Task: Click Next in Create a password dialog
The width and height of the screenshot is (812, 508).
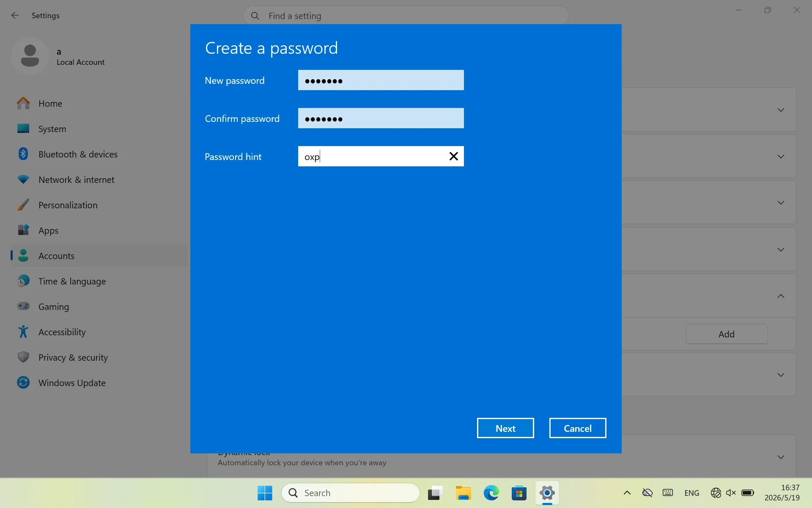Action: point(505,428)
